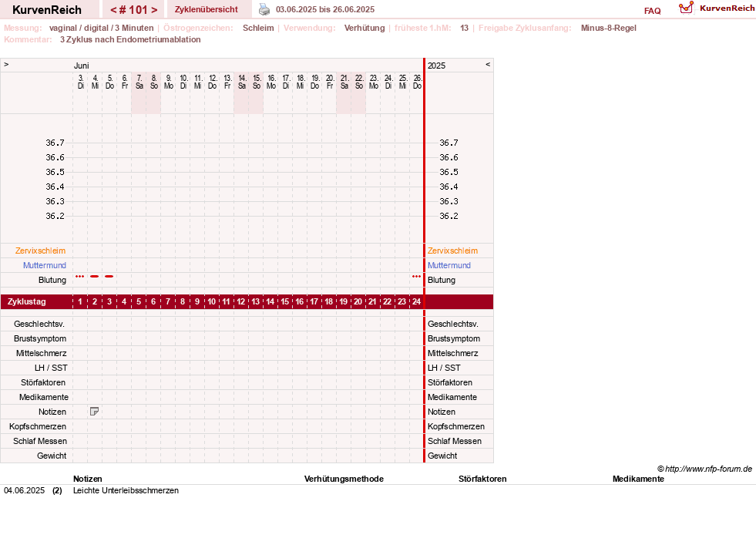Click the left Schlaf Messen row label
Viewport: 756px width, 555px height.
coord(40,441)
